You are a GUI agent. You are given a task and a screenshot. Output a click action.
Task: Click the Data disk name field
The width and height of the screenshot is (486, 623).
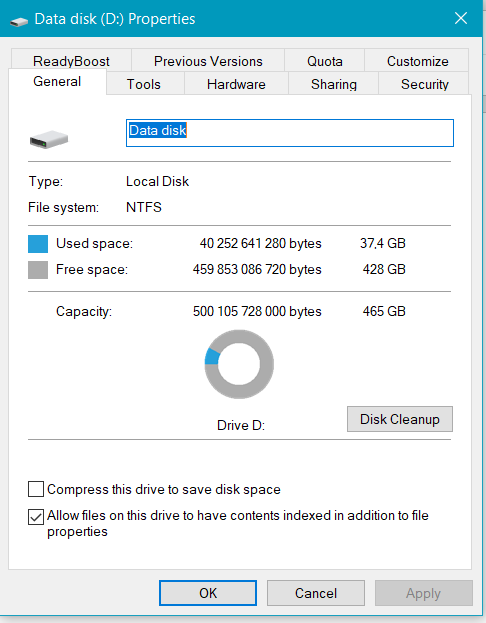coord(290,133)
